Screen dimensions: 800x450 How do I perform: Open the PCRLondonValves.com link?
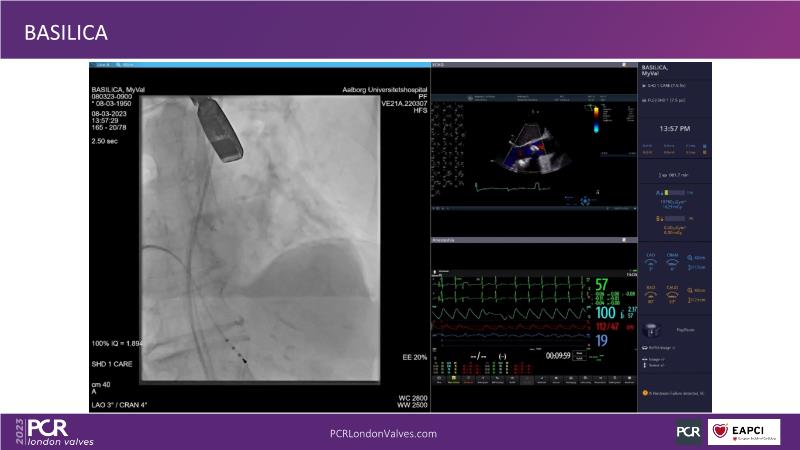tap(383, 433)
